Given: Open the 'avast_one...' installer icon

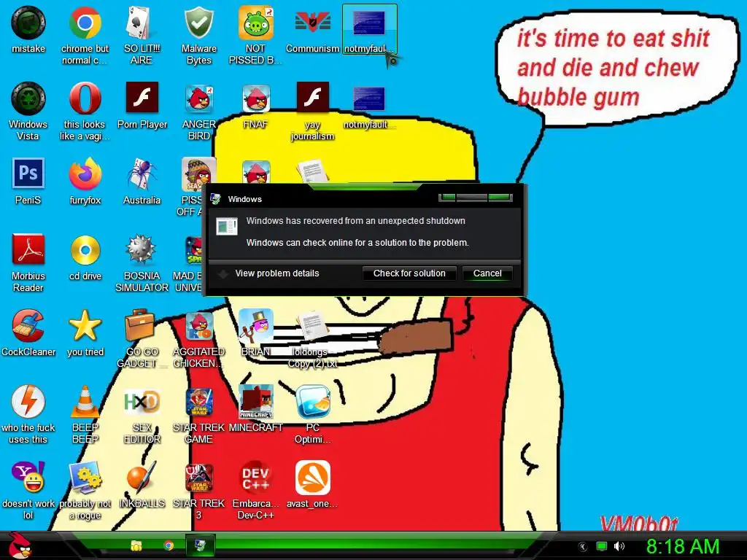Looking at the screenshot, I should pyautogui.click(x=312, y=484).
